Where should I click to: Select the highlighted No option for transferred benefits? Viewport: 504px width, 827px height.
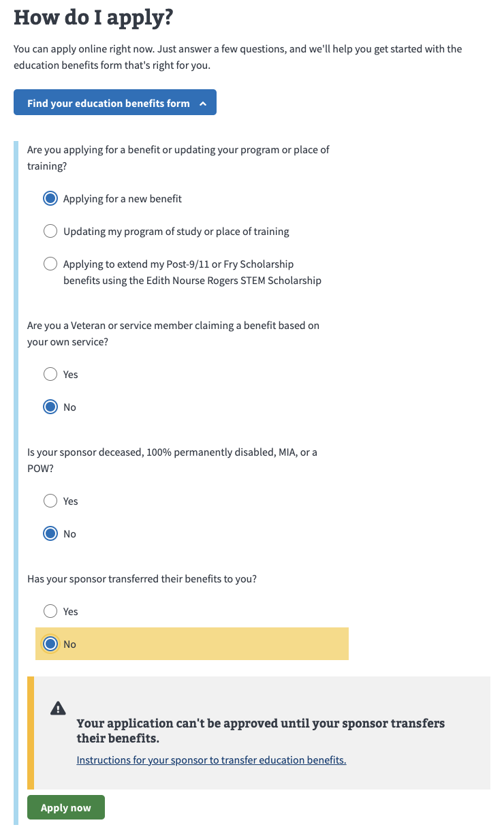pos(50,644)
